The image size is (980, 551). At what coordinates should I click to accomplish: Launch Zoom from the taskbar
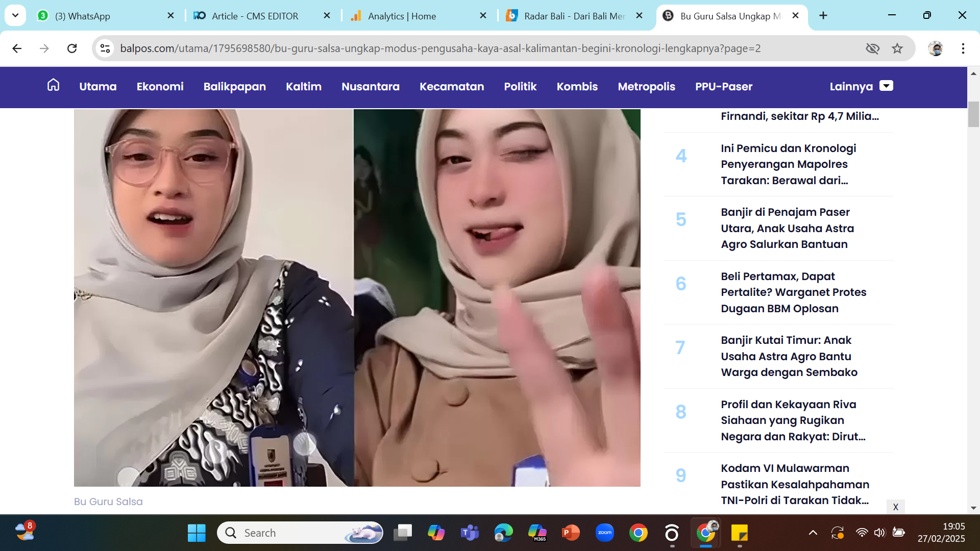[605, 532]
